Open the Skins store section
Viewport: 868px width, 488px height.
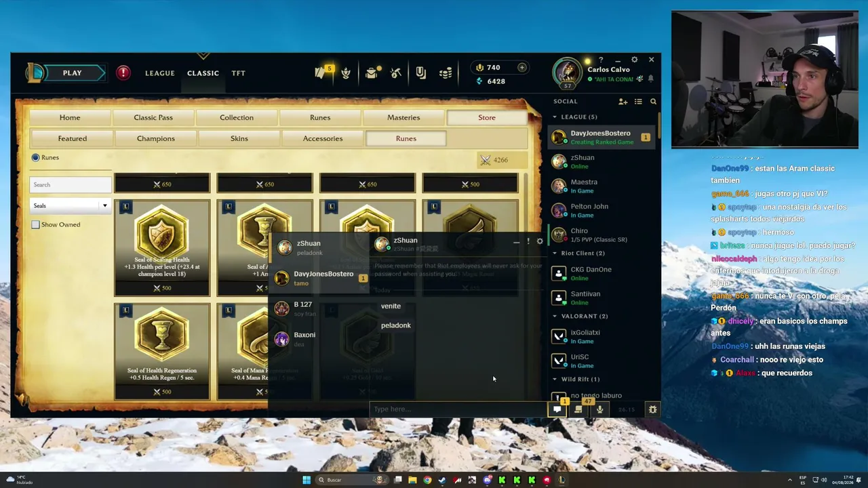pos(239,138)
